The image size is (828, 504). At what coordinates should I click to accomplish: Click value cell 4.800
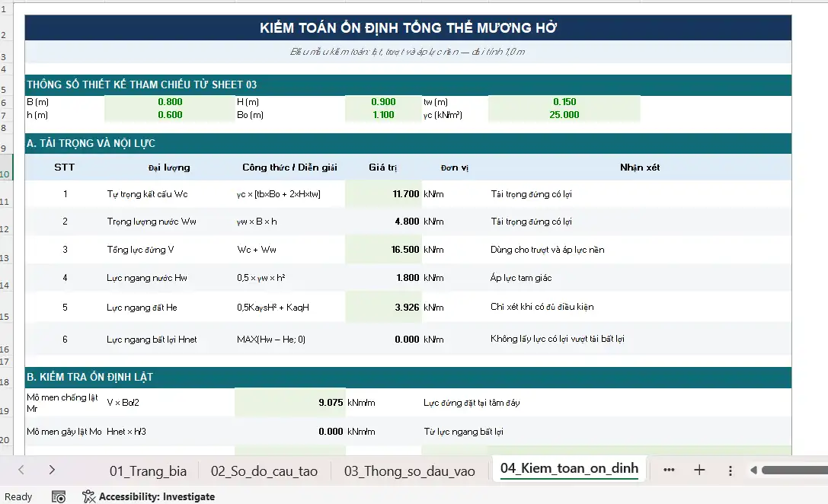coord(383,222)
